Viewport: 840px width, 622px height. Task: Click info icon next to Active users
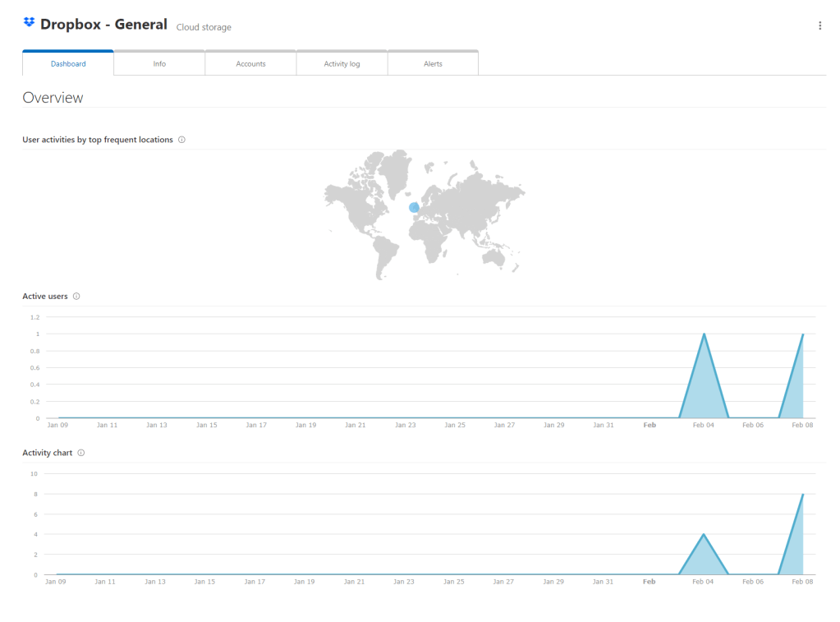(x=76, y=297)
